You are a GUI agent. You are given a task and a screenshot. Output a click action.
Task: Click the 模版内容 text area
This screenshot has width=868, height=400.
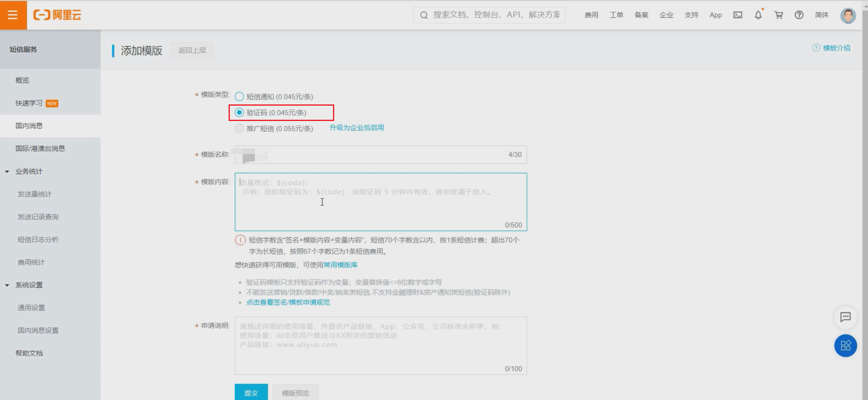(x=380, y=202)
